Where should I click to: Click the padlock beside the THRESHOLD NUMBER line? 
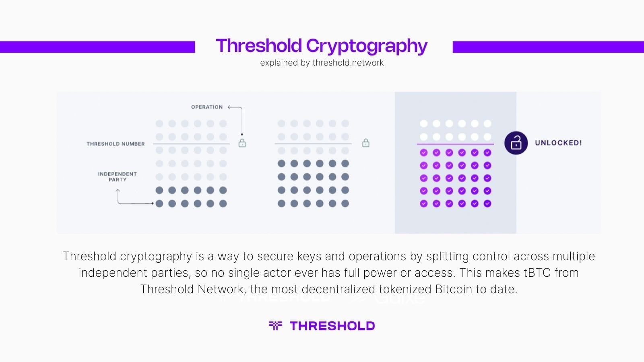click(242, 143)
